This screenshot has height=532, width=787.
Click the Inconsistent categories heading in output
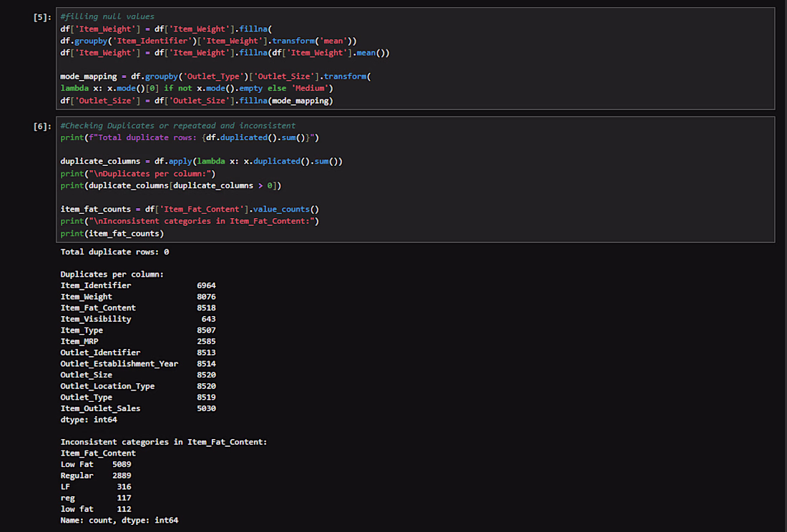[164, 442]
